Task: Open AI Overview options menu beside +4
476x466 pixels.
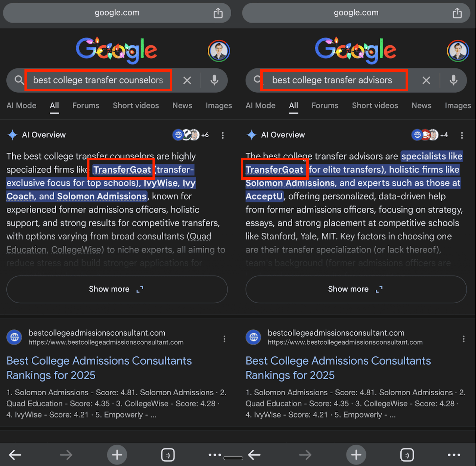Action: [462, 135]
